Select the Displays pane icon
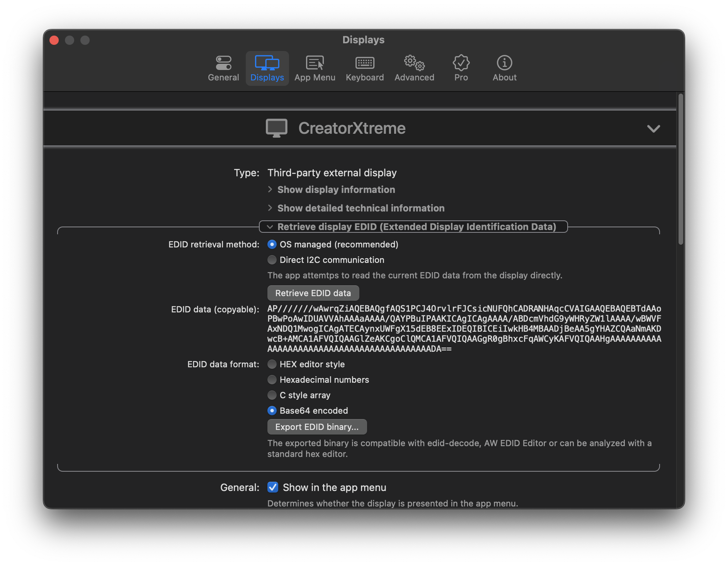 267,68
